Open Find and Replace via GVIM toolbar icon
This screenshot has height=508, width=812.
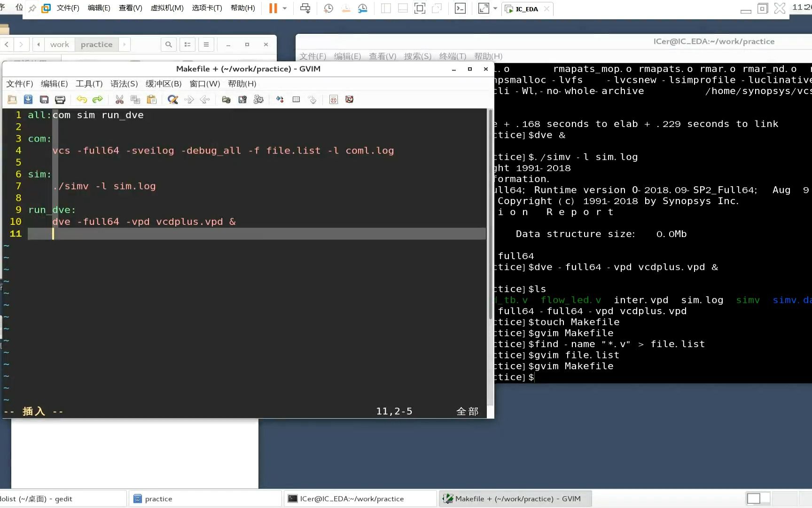pos(172,99)
